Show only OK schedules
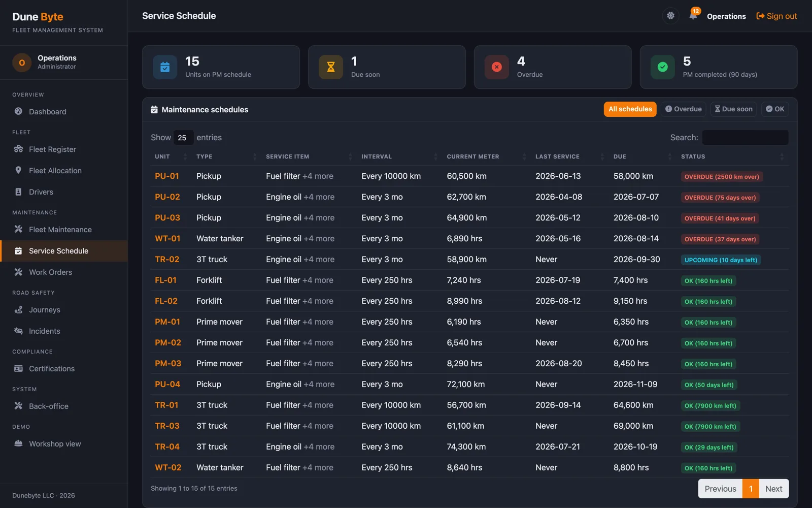This screenshot has width=812, height=508. [775, 109]
